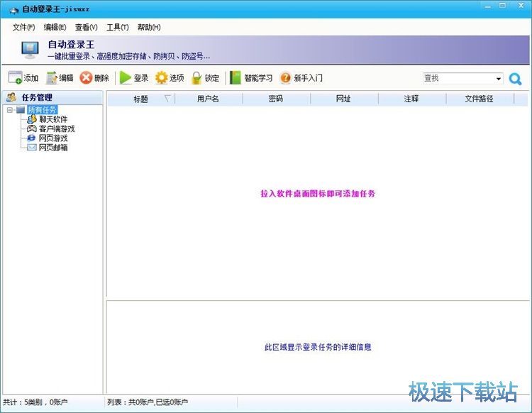Click the 编辑 (Edit) toolbar icon
This screenshot has width=532, height=413.
pyautogui.click(x=52, y=78)
